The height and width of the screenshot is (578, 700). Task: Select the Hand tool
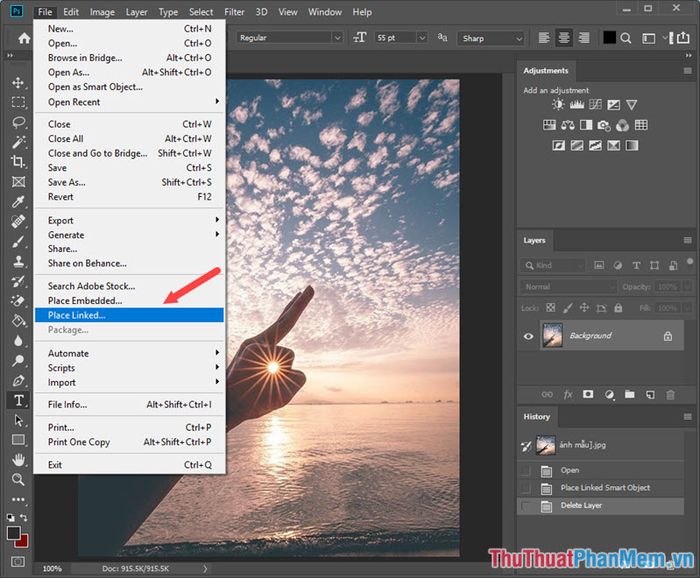tap(18, 459)
